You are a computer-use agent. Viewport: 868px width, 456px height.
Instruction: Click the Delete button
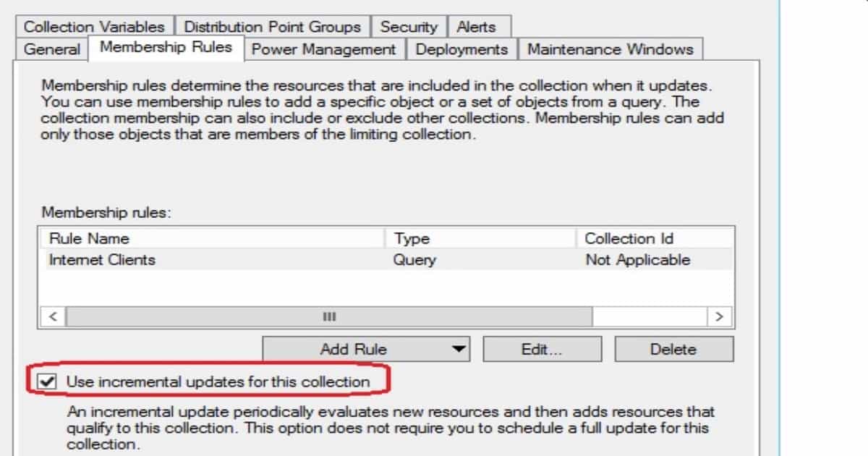point(673,349)
